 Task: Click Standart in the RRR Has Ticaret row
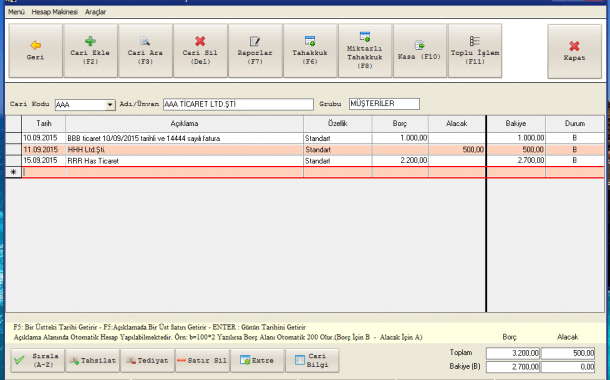point(338,161)
